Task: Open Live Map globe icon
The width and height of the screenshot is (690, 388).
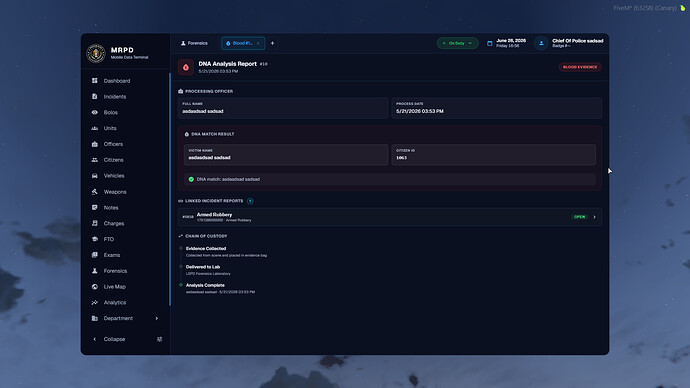Action: click(x=95, y=286)
